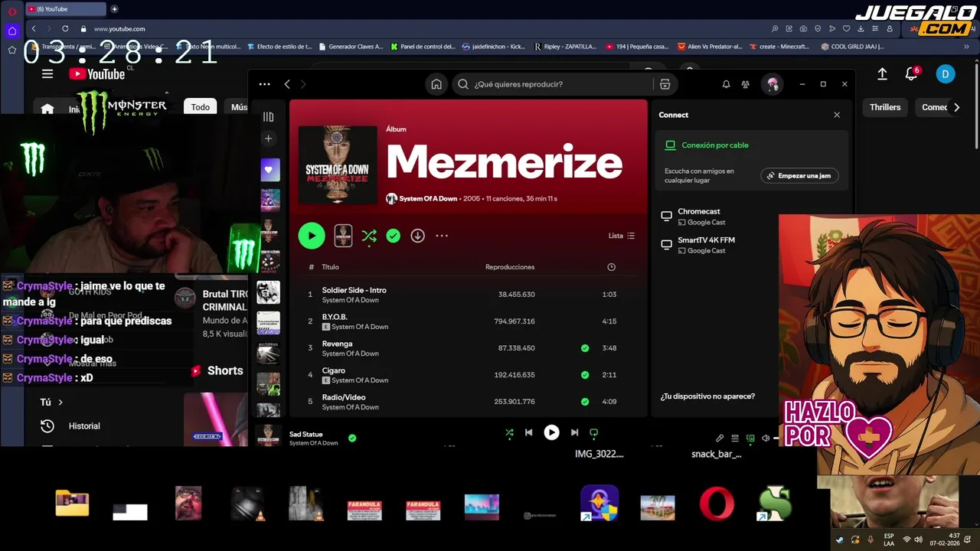Image resolution: width=980 pixels, height=551 pixels.
Task: Select the 'Todo' filter chip on YouTube
Action: click(201, 107)
